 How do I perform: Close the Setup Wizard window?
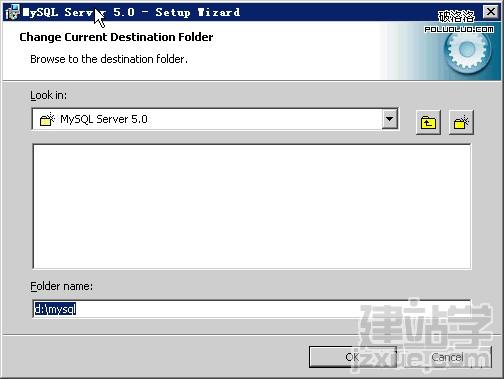[x=491, y=12]
